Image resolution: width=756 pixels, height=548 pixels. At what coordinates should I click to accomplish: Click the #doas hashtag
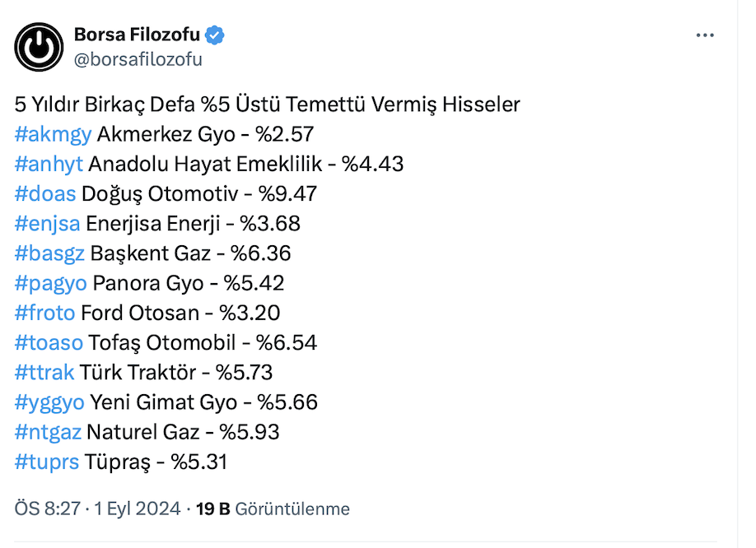click(x=45, y=193)
